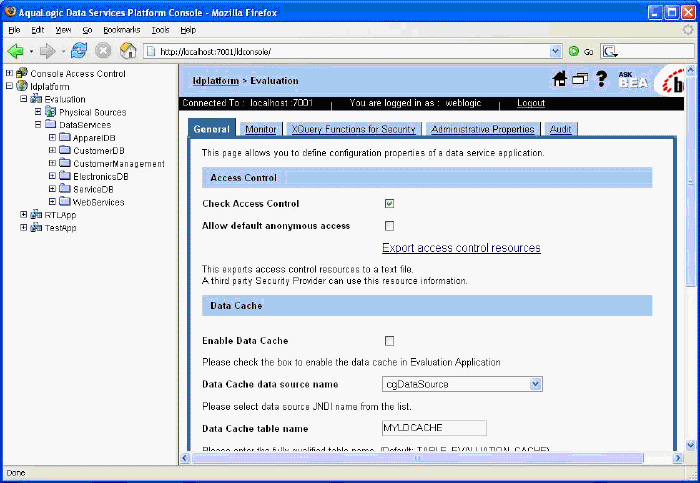Screen dimensions: 700x483
Task: Click the search engine icon in search box
Action: [x=610, y=51]
